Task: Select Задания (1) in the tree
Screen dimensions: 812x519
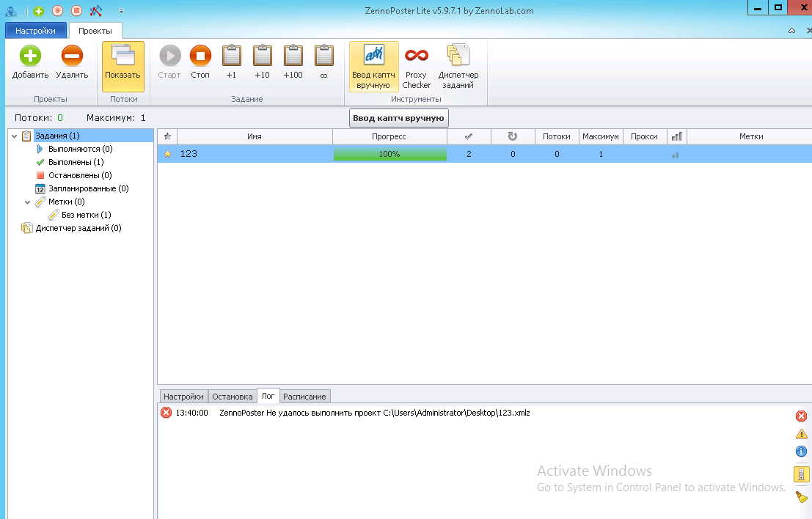Action: tap(57, 136)
